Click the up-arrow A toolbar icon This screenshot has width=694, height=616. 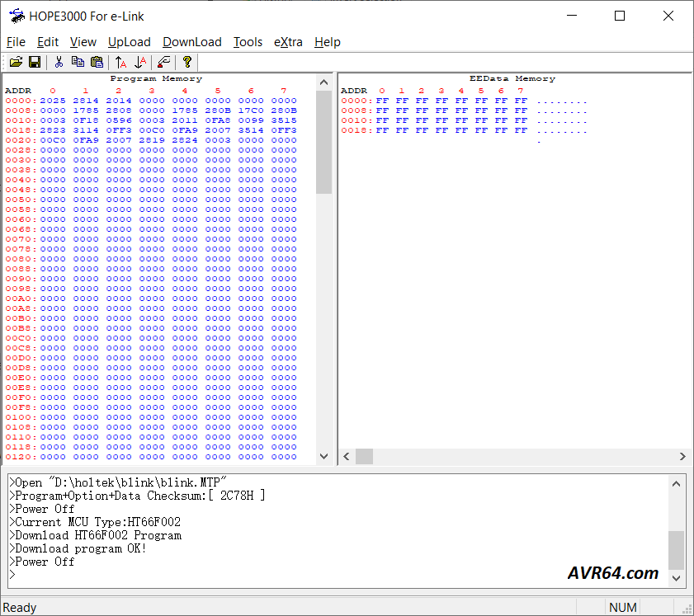(121, 62)
